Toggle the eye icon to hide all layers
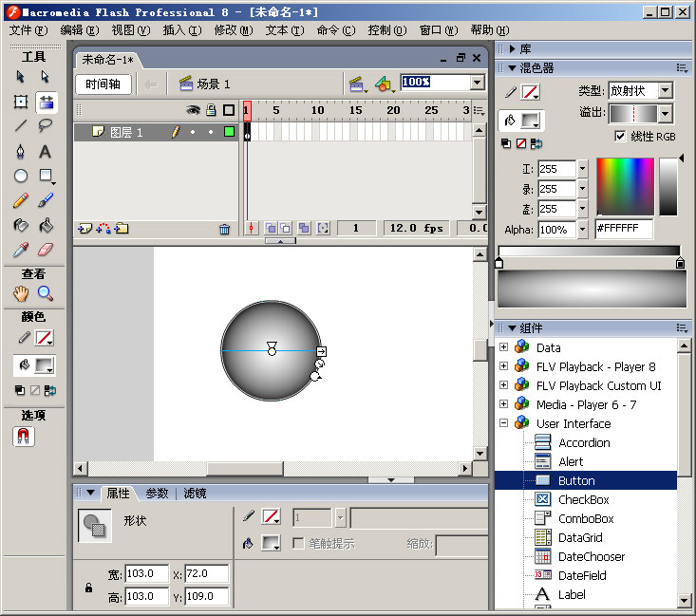Screen dimensions: 696x616 tap(193, 110)
